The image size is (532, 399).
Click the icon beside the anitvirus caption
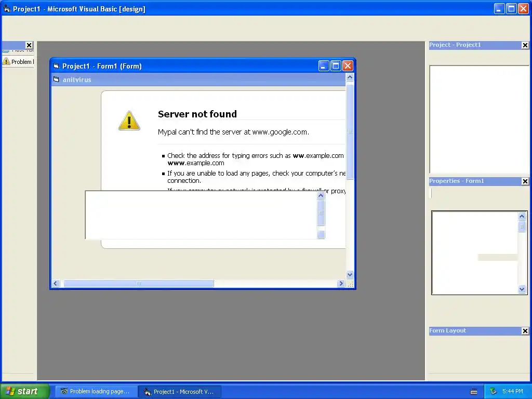pyautogui.click(x=56, y=79)
